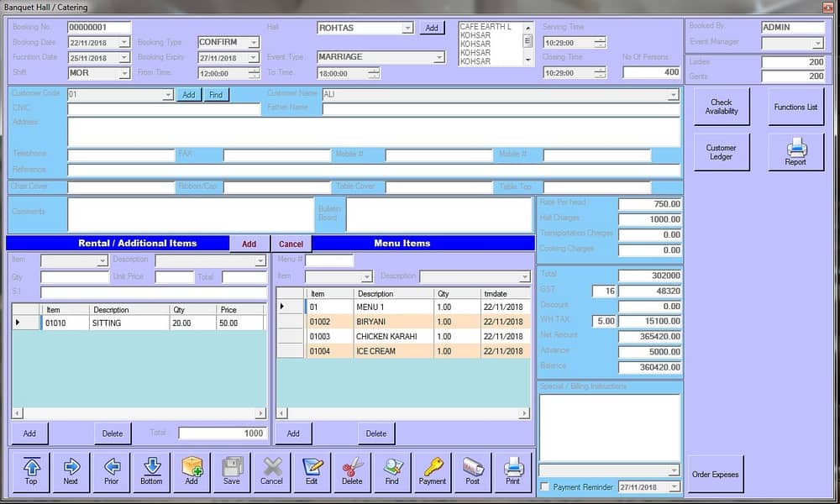Go to Top record button
840x504 pixels.
31,472
